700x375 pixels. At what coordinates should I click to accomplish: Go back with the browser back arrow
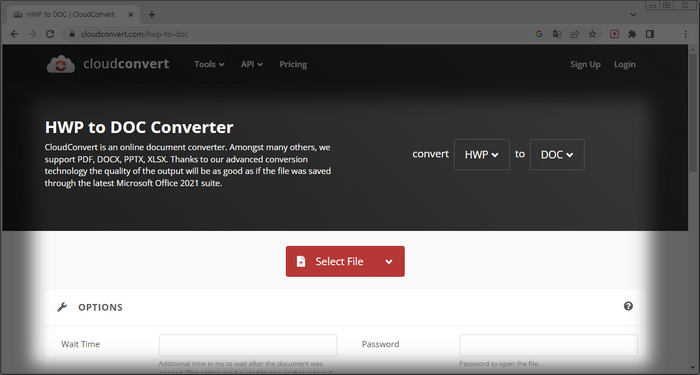click(14, 34)
